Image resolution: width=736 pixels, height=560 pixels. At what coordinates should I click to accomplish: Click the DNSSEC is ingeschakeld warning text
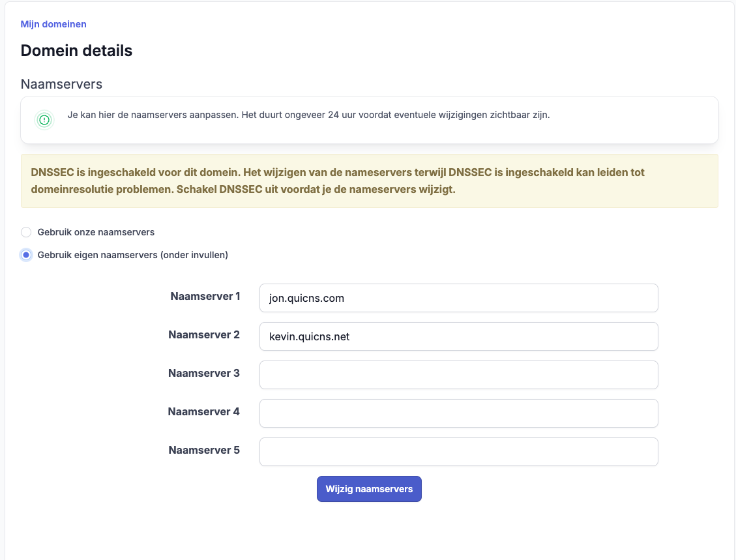pyautogui.click(x=338, y=181)
